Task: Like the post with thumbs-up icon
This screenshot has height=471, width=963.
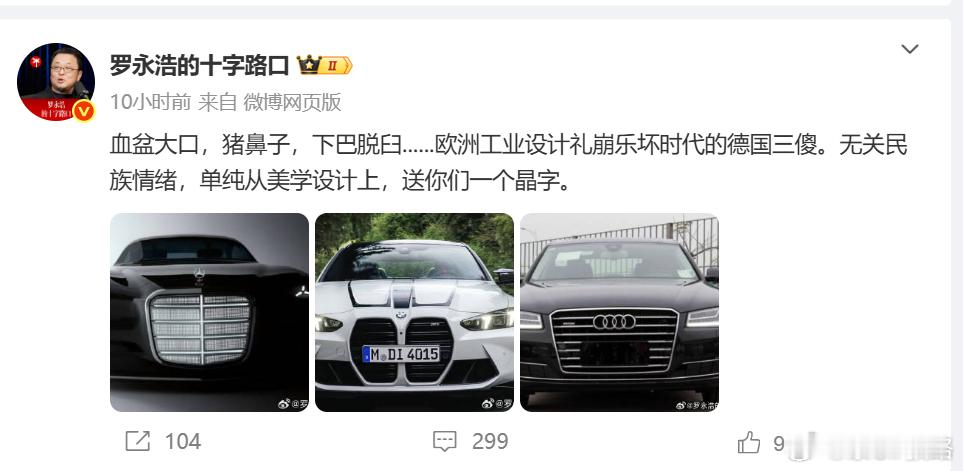Action: click(x=749, y=442)
